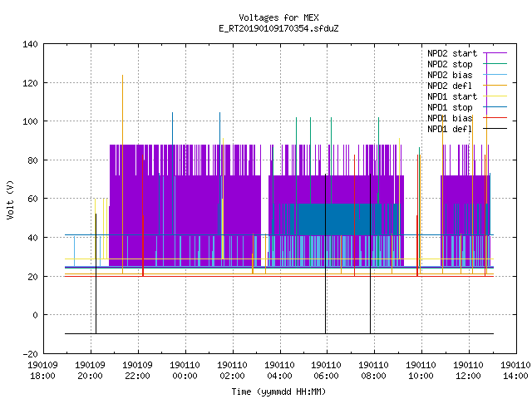Select the 'NPD1 stop' legend label
The width and height of the screenshot is (532, 399).
(x=450, y=107)
